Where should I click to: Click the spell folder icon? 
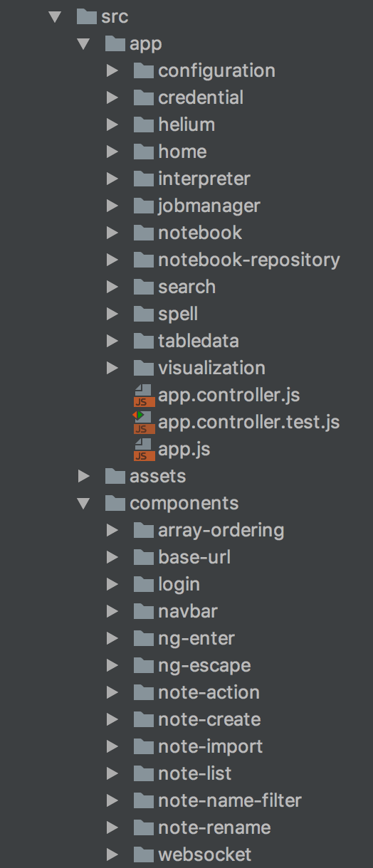coord(143,313)
